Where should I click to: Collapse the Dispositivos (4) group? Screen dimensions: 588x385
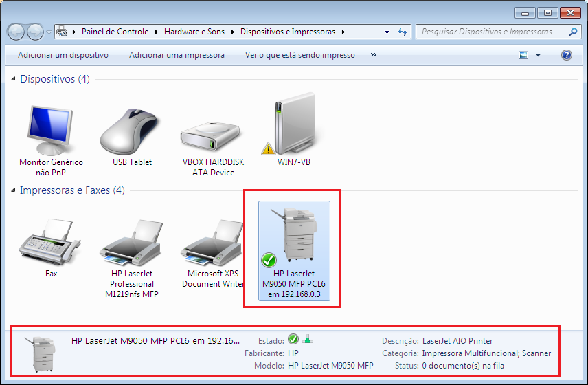point(13,79)
